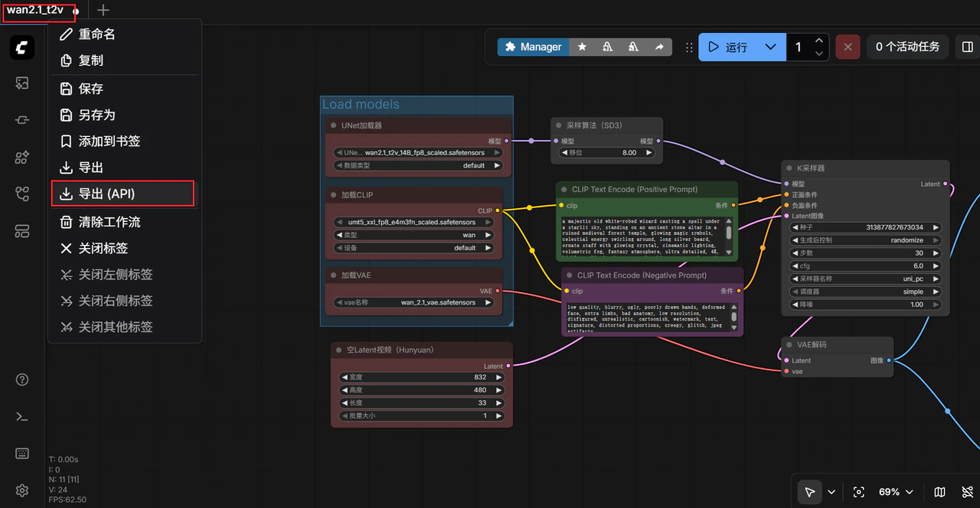Screen dimensions: 980x508
Task: Toggle link visibility crossed-lines icon
Action: click(967, 492)
